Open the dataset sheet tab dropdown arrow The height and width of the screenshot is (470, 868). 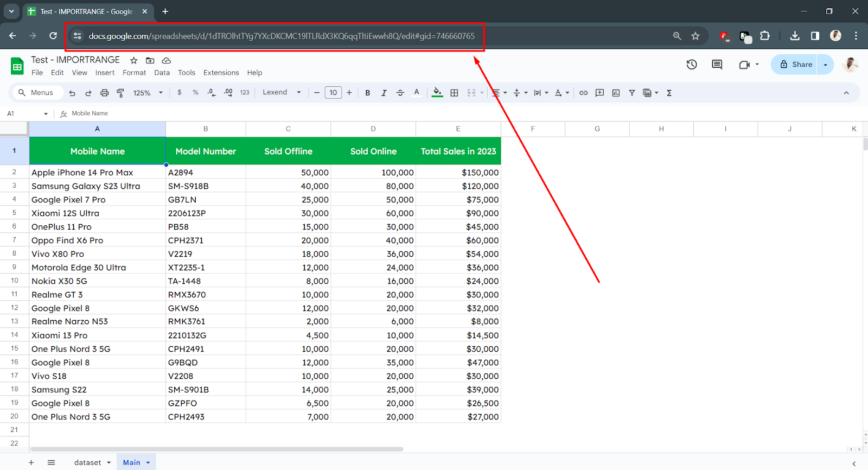coord(109,463)
